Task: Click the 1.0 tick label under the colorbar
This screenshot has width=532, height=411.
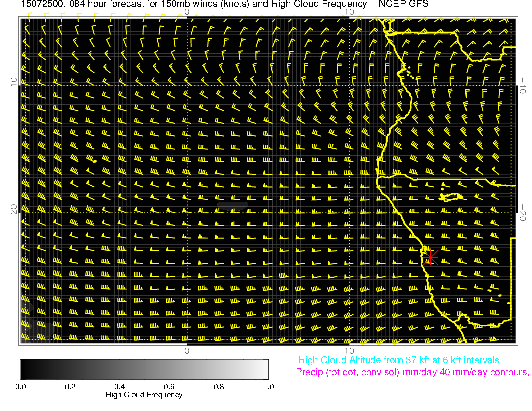Action: (x=268, y=387)
